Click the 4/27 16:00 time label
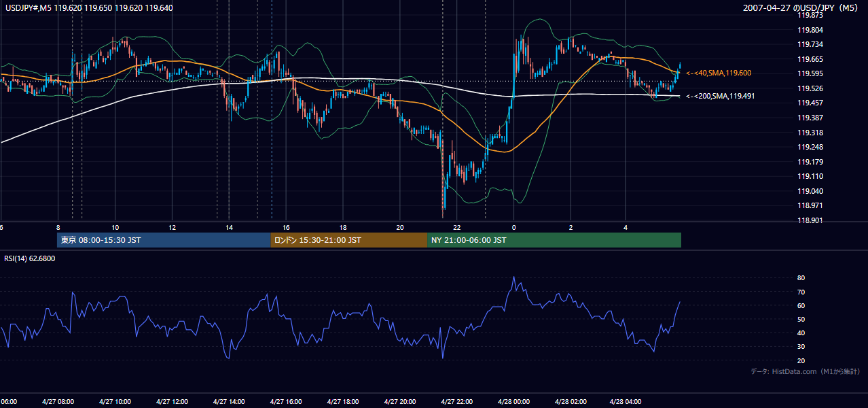Viewport: 868px width, 408px height. pyautogui.click(x=286, y=402)
